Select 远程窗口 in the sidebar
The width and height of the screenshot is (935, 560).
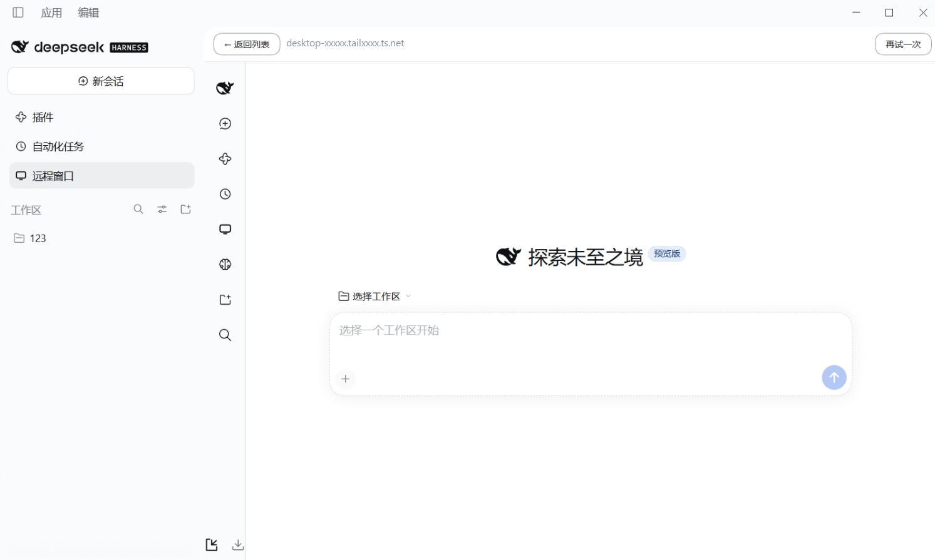coord(101,176)
